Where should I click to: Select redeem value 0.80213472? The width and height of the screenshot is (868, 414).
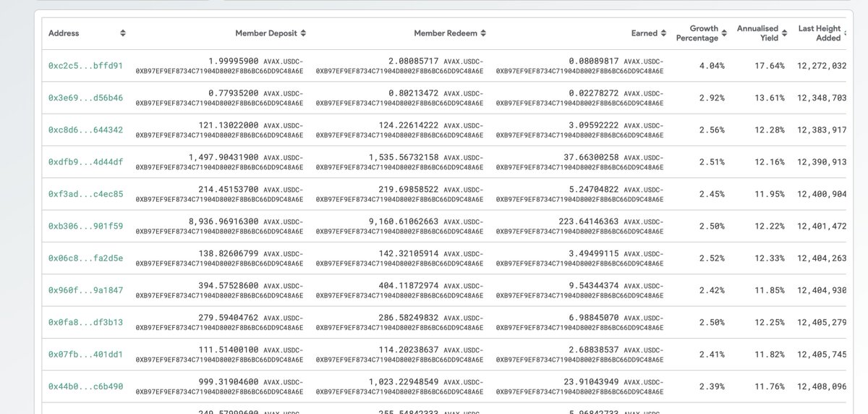[x=413, y=93]
